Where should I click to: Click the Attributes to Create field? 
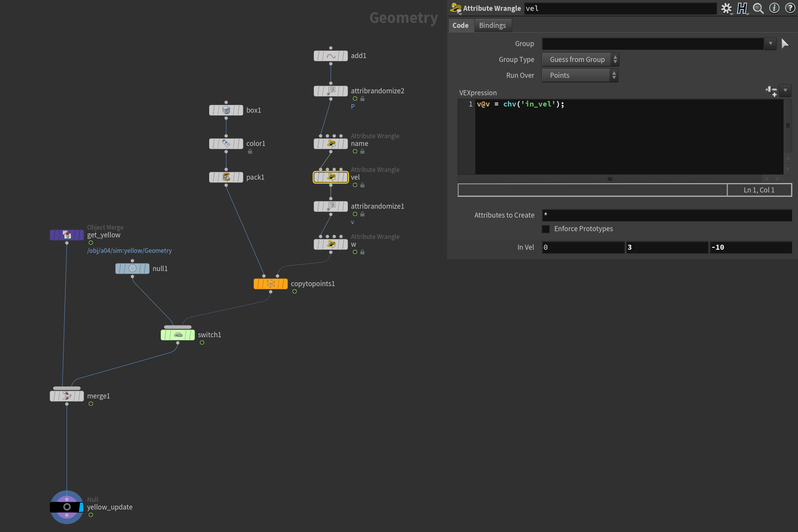click(667, 215)
